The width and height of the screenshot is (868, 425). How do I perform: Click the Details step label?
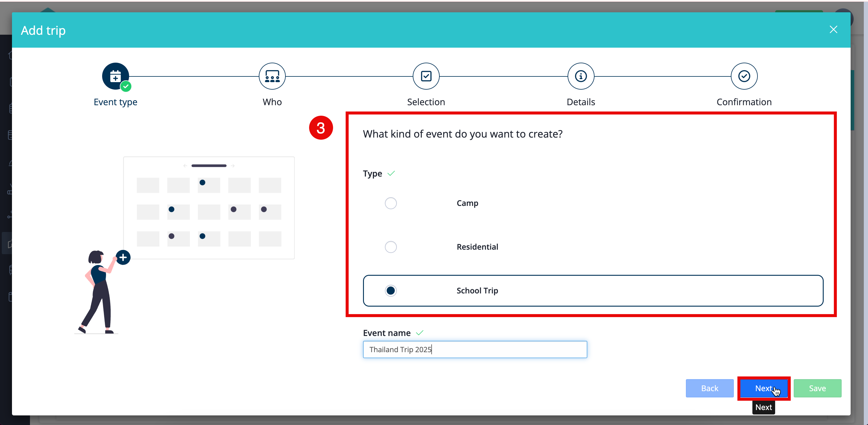[580, 102]
